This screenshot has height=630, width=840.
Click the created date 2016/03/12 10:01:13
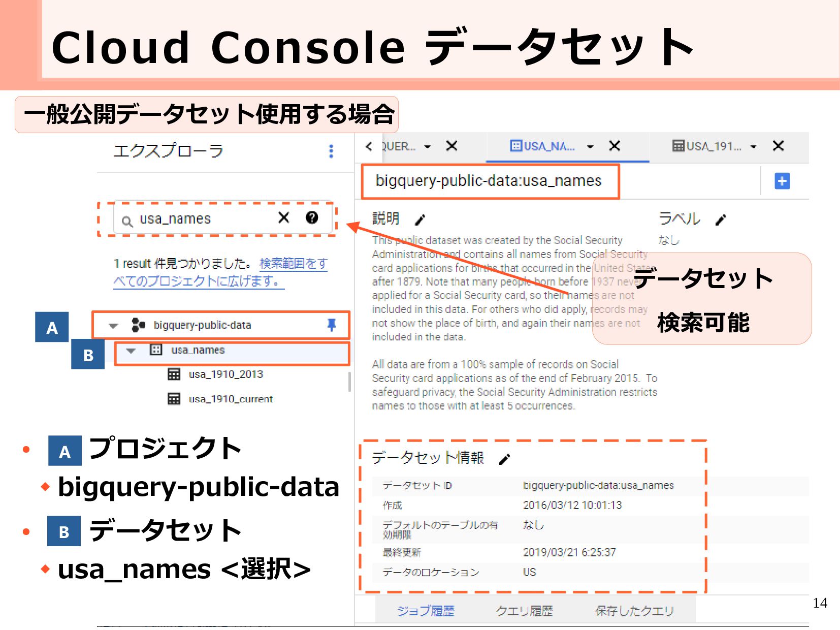pos(572,505)
